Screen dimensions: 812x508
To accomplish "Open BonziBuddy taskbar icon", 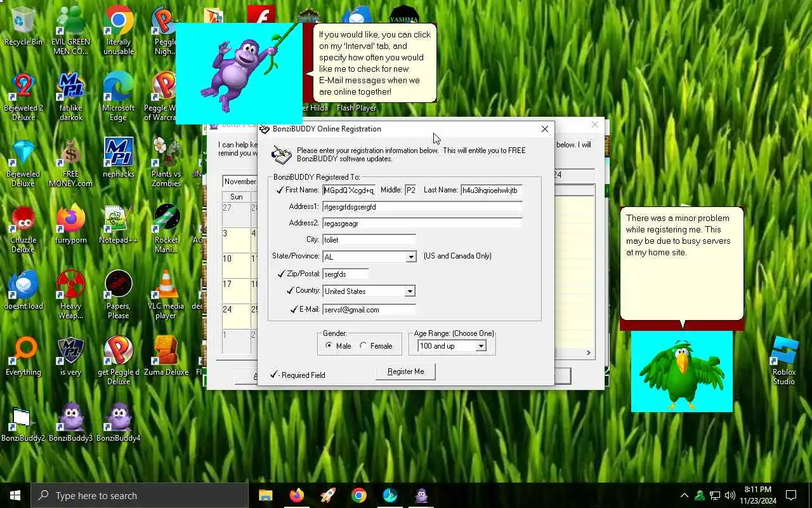I will click(x=421, y=495).
